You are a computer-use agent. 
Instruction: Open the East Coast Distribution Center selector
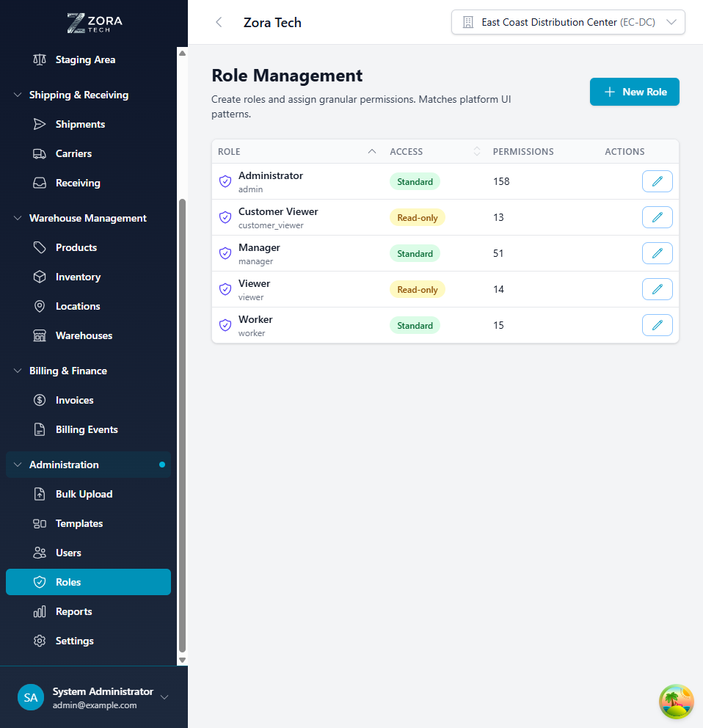click(567, 22)
